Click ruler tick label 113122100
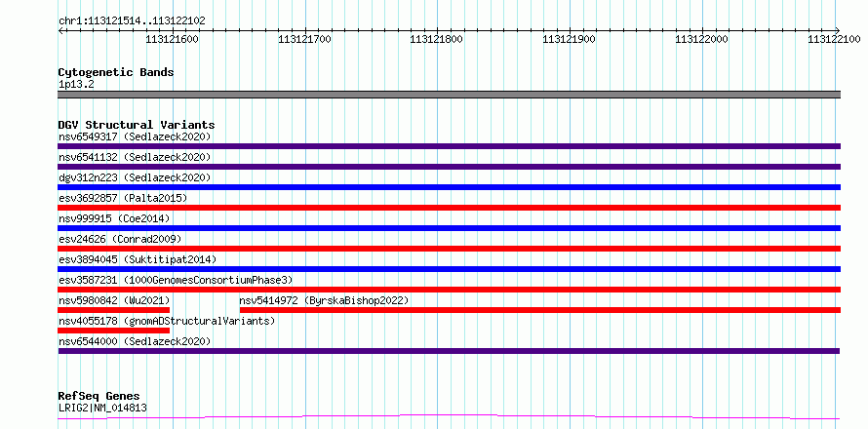 [834, 39]
